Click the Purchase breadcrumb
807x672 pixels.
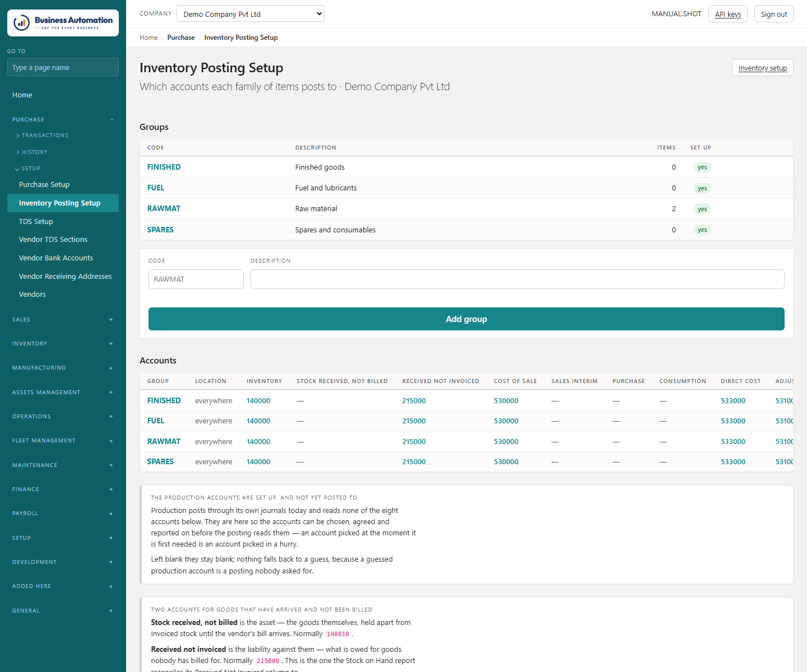pyautogui.click(x=181, y=38)
